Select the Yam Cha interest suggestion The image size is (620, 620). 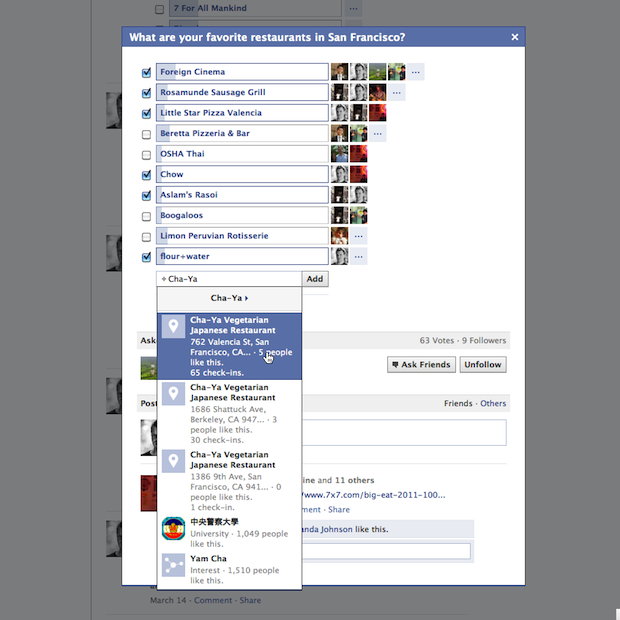click(x=229, y=569)
